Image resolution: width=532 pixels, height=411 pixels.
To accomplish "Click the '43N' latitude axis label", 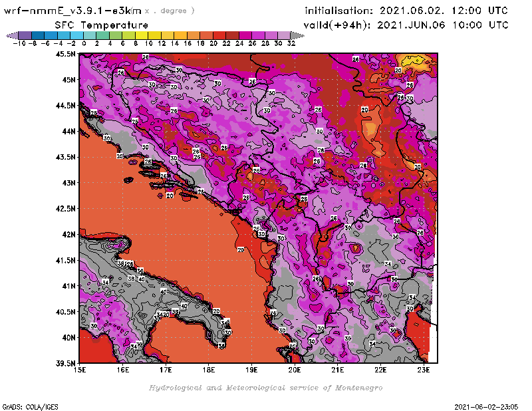I will [69, 183].
